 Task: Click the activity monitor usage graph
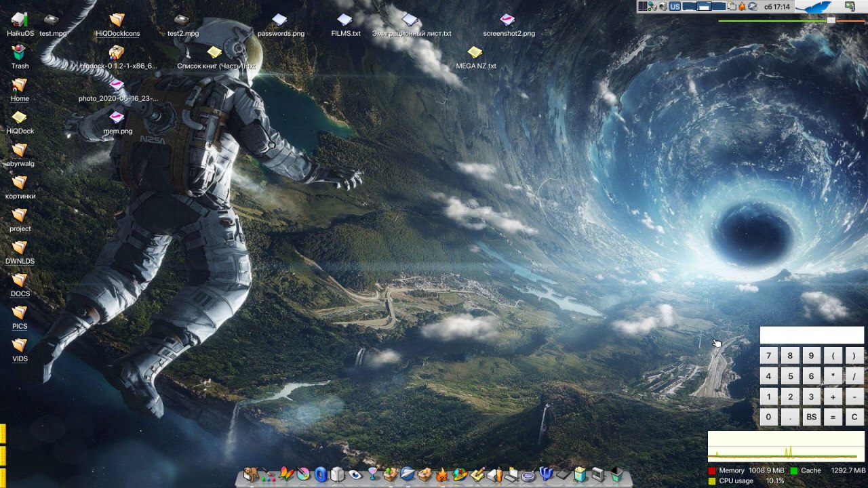[786, 446]
